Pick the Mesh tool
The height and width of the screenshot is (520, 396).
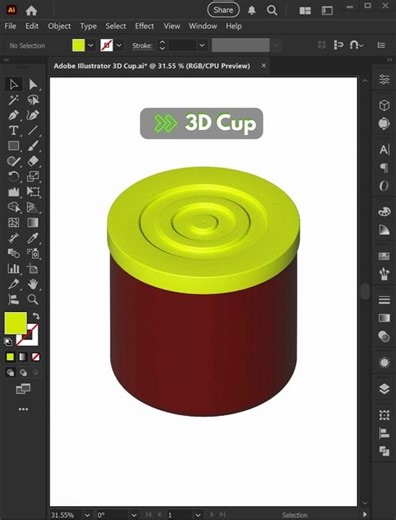(x=13, y=222)
